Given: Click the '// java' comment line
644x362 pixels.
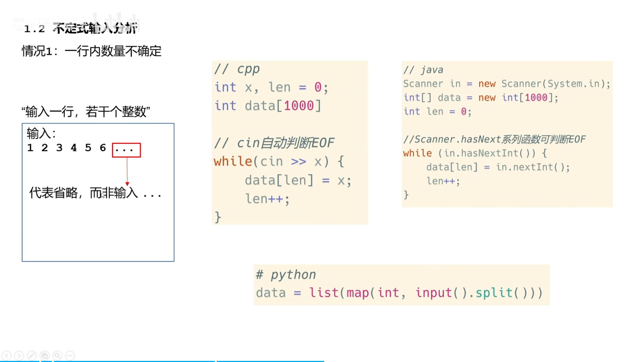Looking at the screenshot, I should coord(423,70).
